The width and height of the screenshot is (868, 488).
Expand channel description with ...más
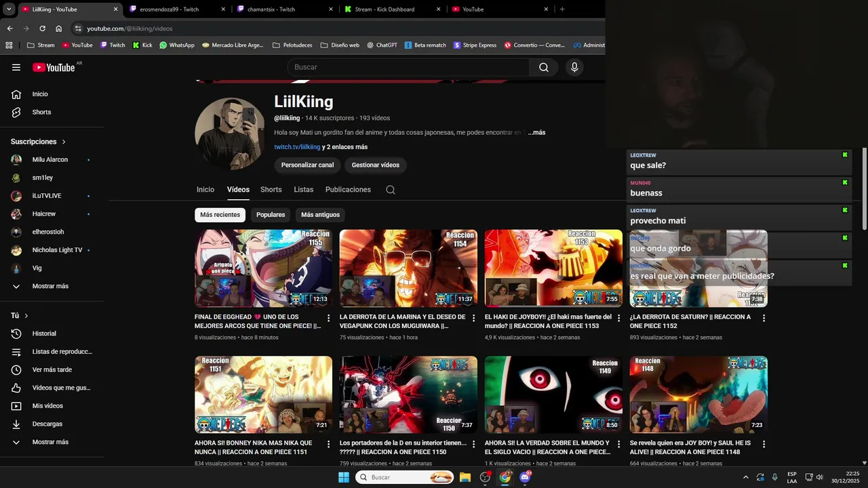click(536, 133)
